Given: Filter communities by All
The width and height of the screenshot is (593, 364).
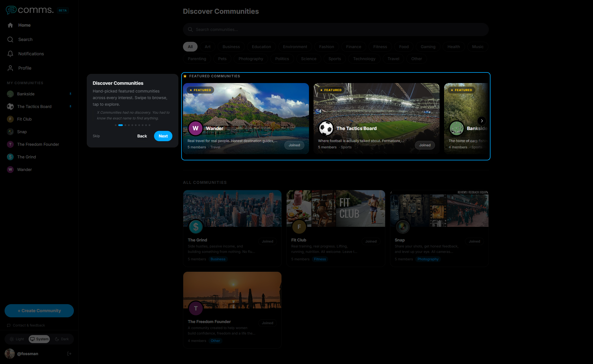Looking at the screenshot, I should [190, 47].
